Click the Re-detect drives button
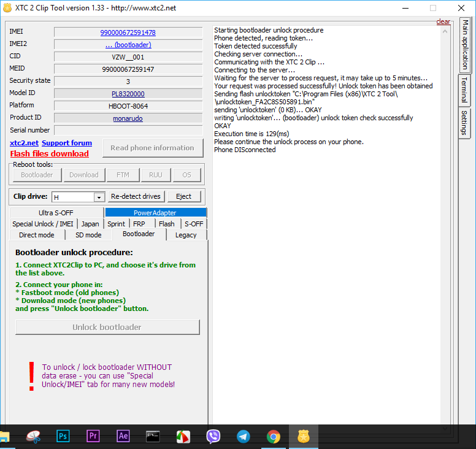Screen dimensions: 476x449 click(136, 196)
